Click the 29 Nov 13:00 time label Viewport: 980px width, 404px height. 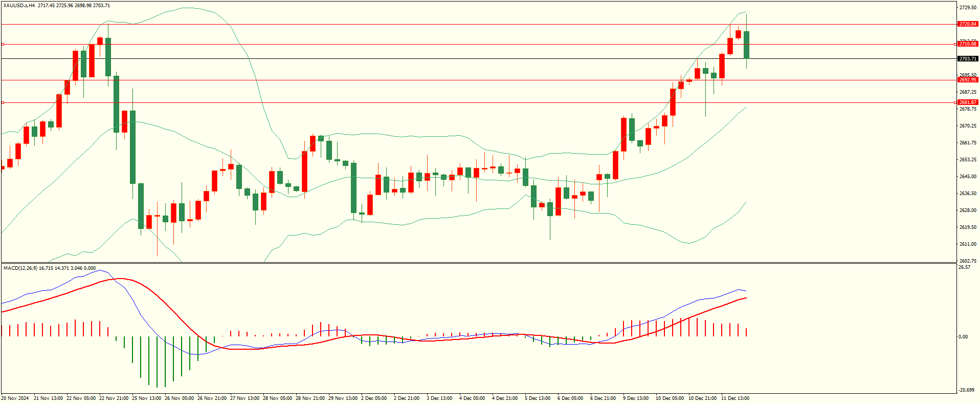pos(343,398)
